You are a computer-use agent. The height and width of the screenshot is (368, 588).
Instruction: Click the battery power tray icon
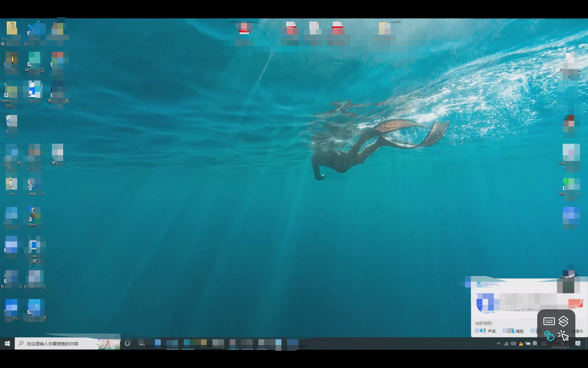(x=528, y=343)
